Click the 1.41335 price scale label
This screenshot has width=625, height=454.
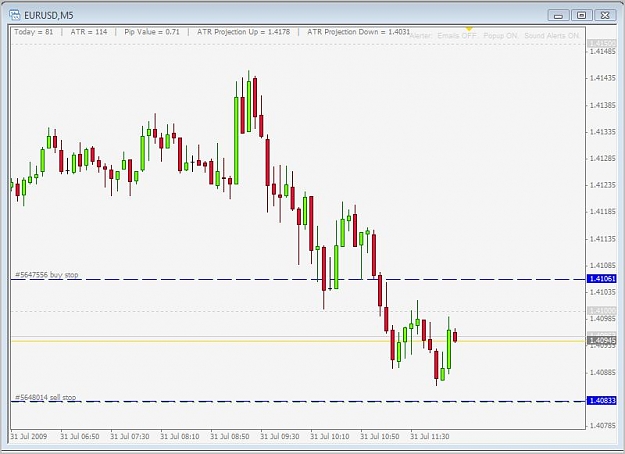point(602,132)
